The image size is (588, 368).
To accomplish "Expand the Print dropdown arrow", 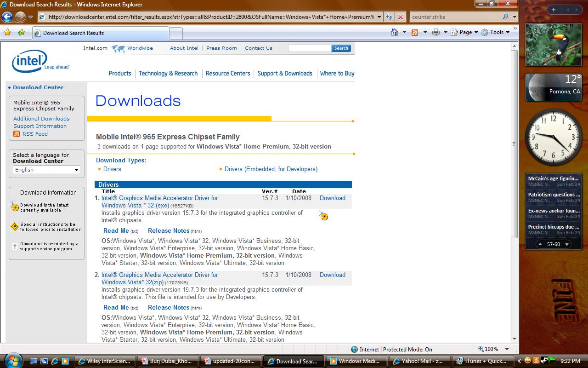I will [445, 32].
